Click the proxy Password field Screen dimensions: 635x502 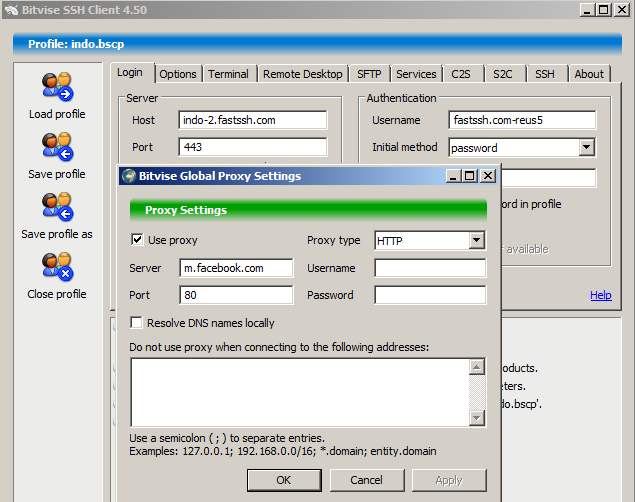(430, 295)
